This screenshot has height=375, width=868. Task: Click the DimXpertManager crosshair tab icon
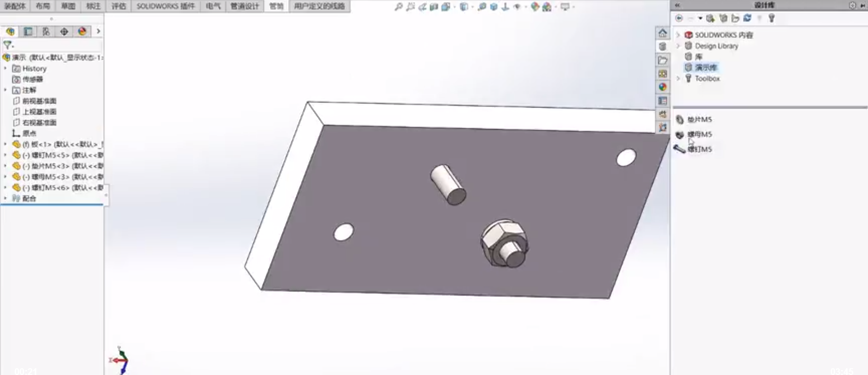(64, 32)
